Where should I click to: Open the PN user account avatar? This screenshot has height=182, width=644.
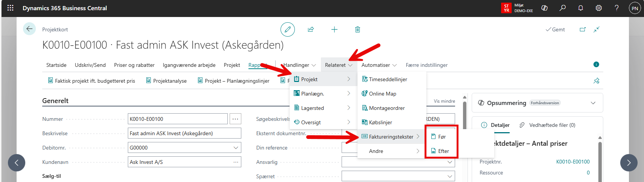coord(635,8)
